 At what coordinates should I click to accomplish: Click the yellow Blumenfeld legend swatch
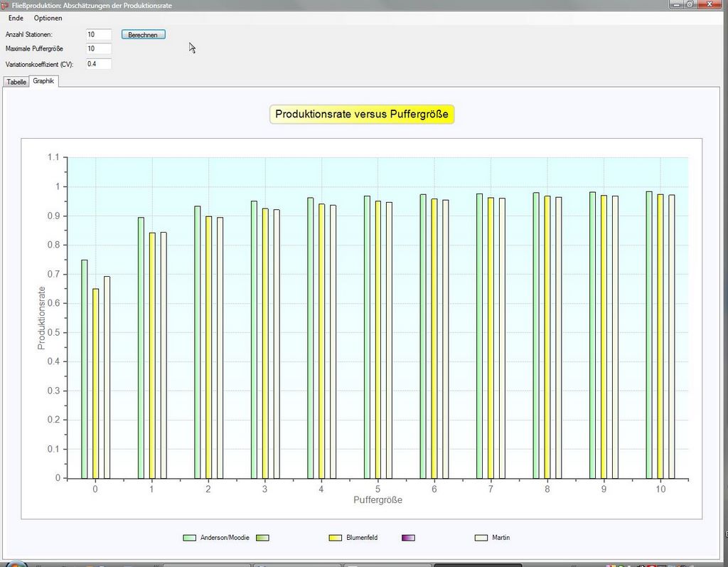point(335,538)
